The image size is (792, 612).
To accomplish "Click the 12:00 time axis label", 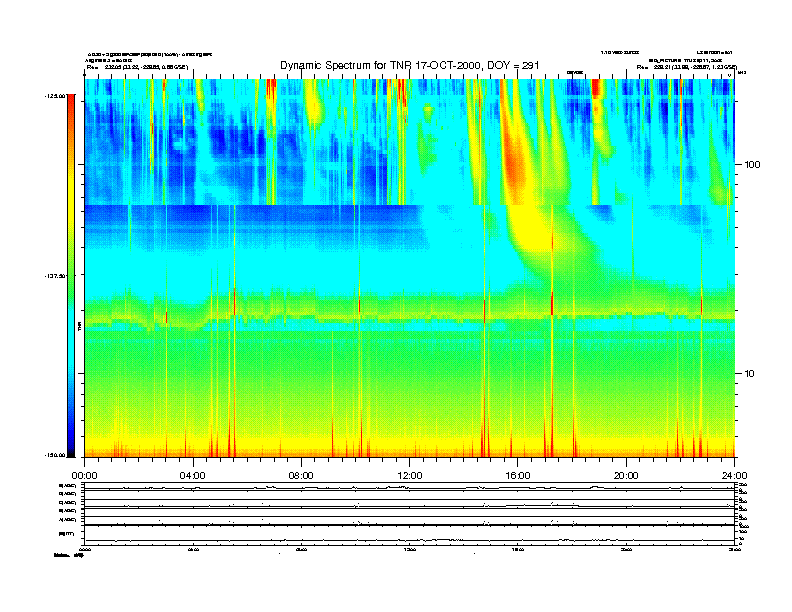I will [410, 476].
